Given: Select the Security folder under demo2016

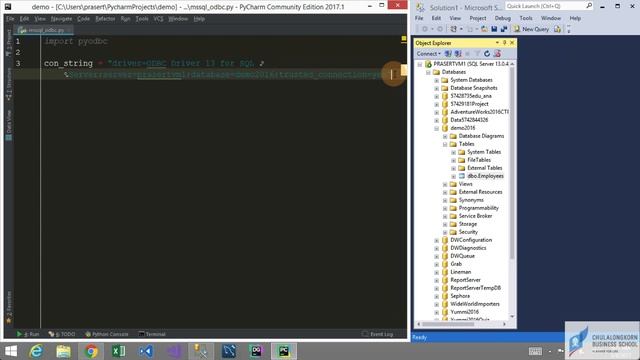Looking at the screenshot, I should tap(468, 232).
